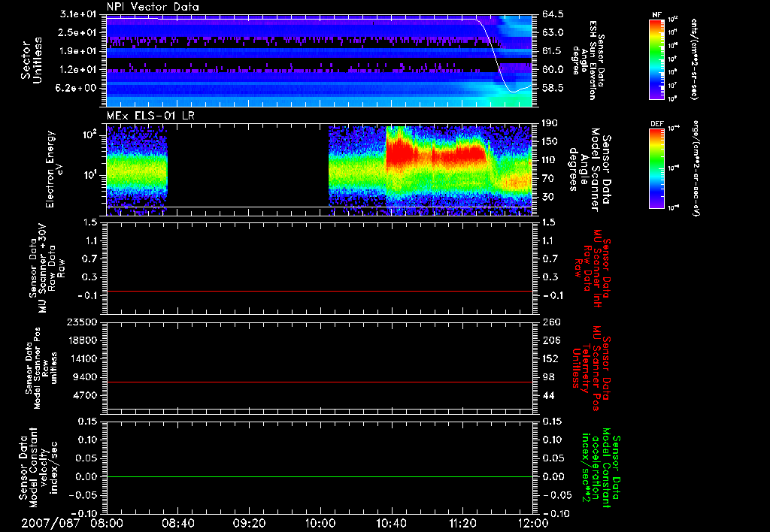Click the 64.5 sun elevation tick
The image size is (770, 532).
[553, 14]
